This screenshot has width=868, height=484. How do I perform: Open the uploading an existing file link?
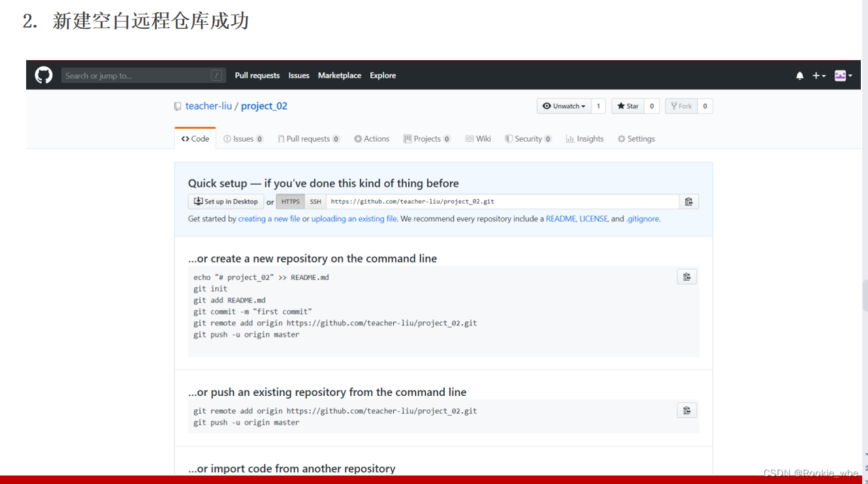pyautogui.click(x=354, y=219)
